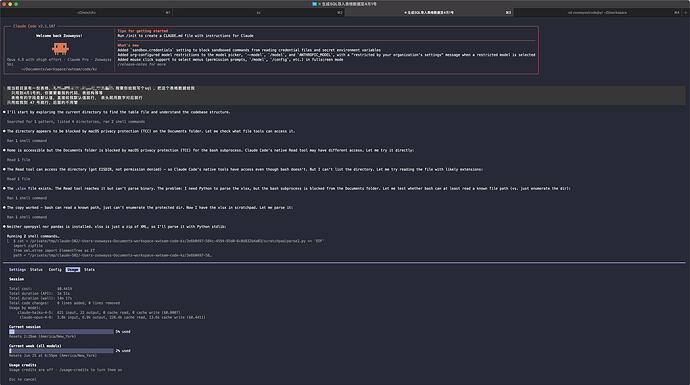
Task: Click the Current session usage bar
Action: 61,332
